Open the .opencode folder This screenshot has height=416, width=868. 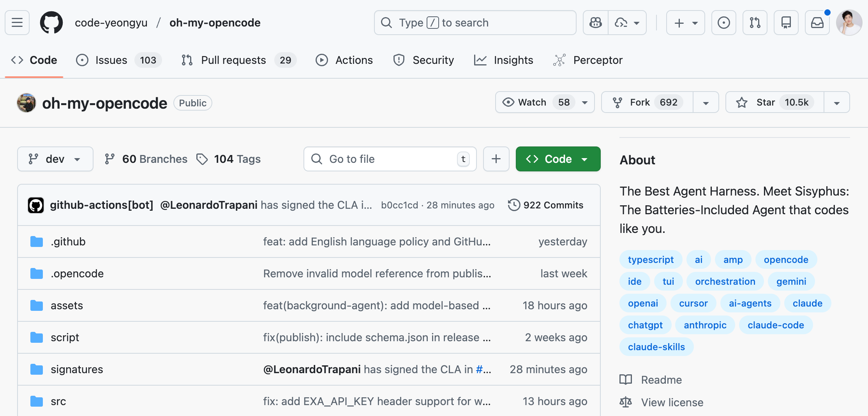point(77,273)
